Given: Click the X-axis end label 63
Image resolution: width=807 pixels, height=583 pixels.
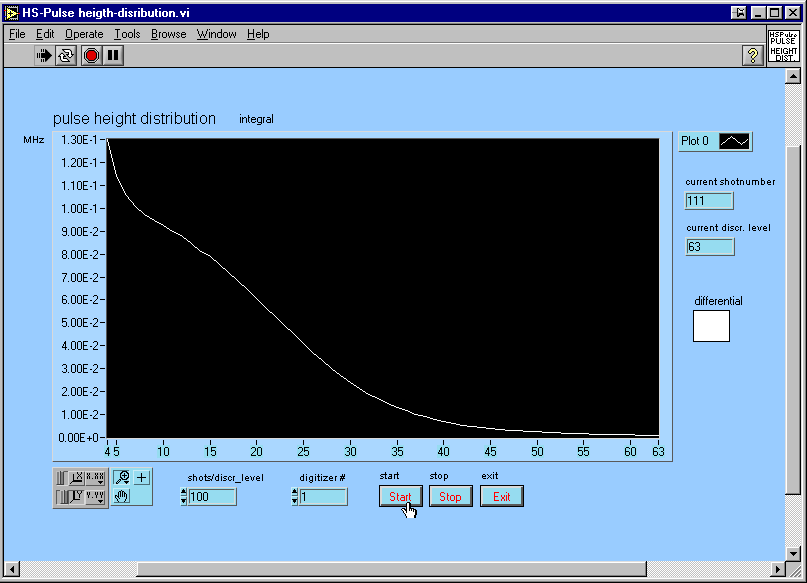Looking at the screenshot, I should (x=658, y=452).
